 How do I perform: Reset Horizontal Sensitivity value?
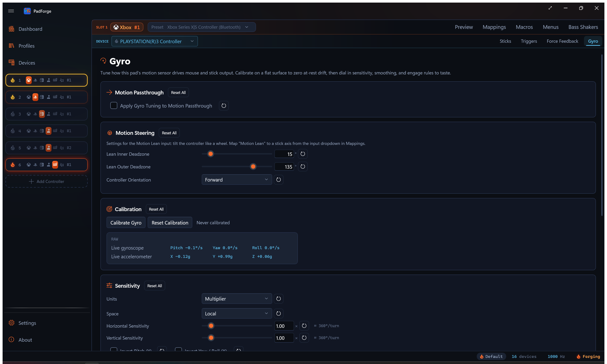point(304,326)
